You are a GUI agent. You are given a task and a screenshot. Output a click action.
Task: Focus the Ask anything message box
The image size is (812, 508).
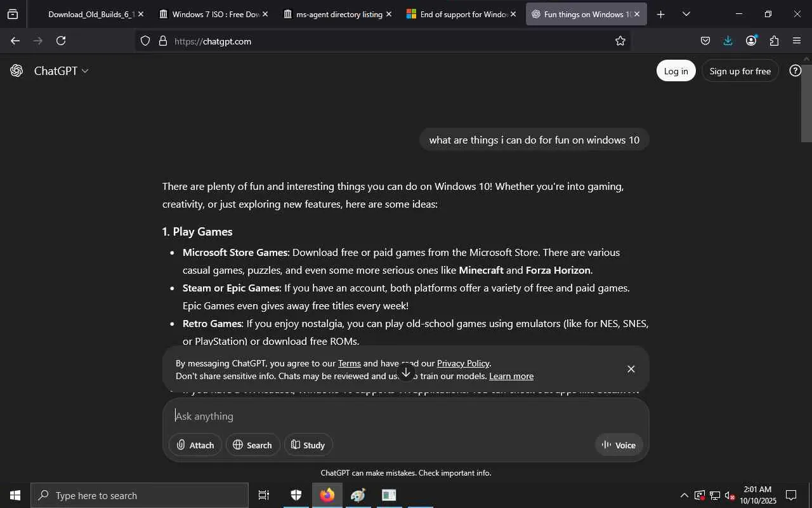406,416
